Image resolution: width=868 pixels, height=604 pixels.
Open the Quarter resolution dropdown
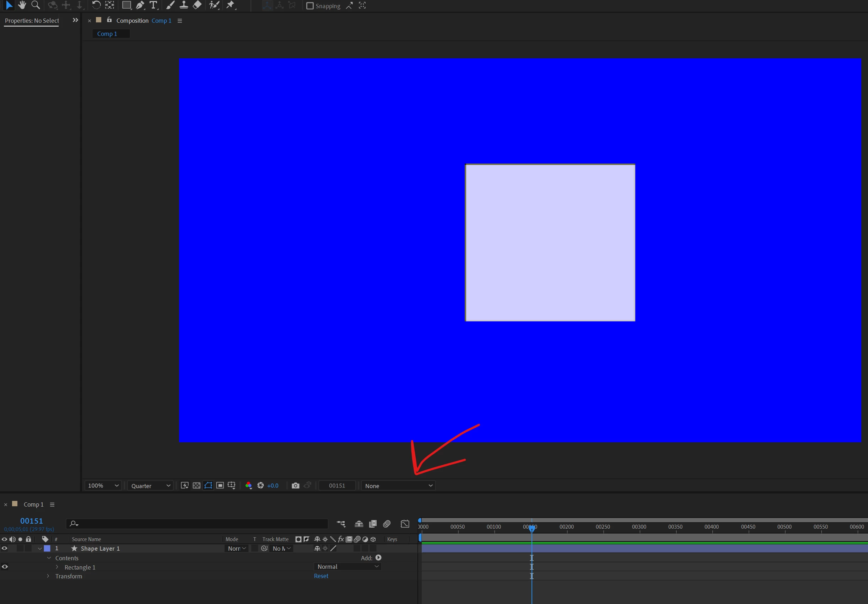[150, 486]
